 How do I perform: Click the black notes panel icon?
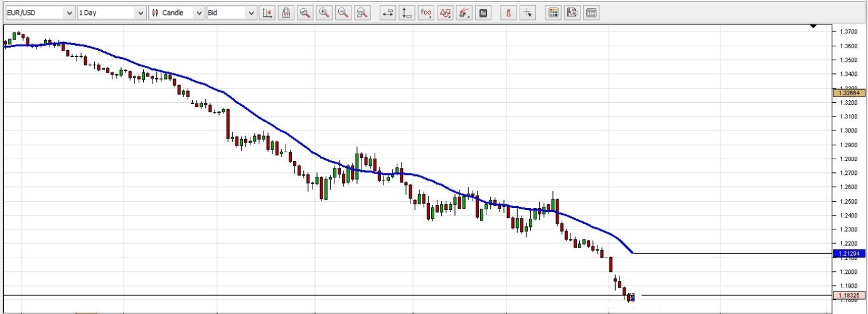tap(483, 13)
